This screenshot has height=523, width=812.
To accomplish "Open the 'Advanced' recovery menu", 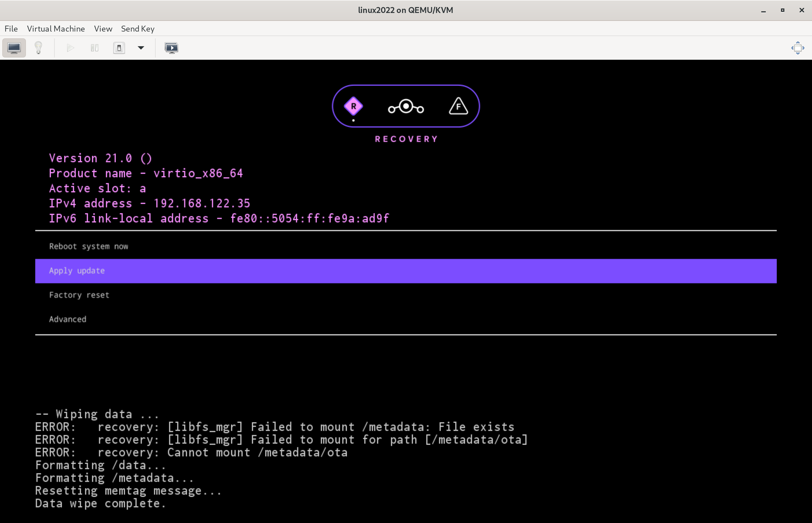I will coord(406,320).
